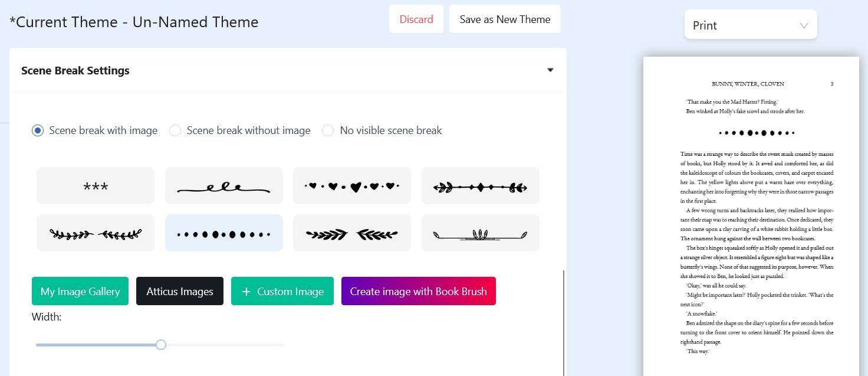Screen dimensions: 868x376
Task: Choose 'No visible scene break' option
Action: 328,130
